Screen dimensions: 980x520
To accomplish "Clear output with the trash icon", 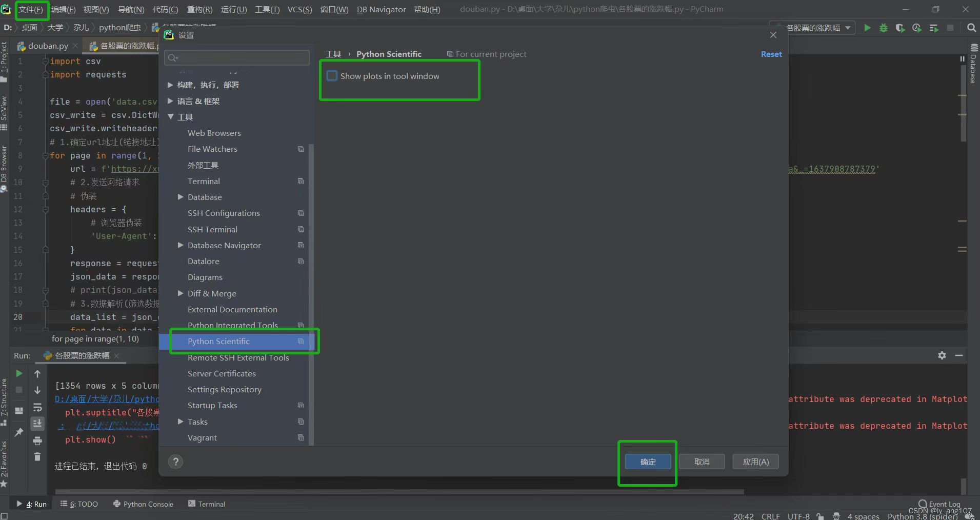I will click(x=37, y=456).
